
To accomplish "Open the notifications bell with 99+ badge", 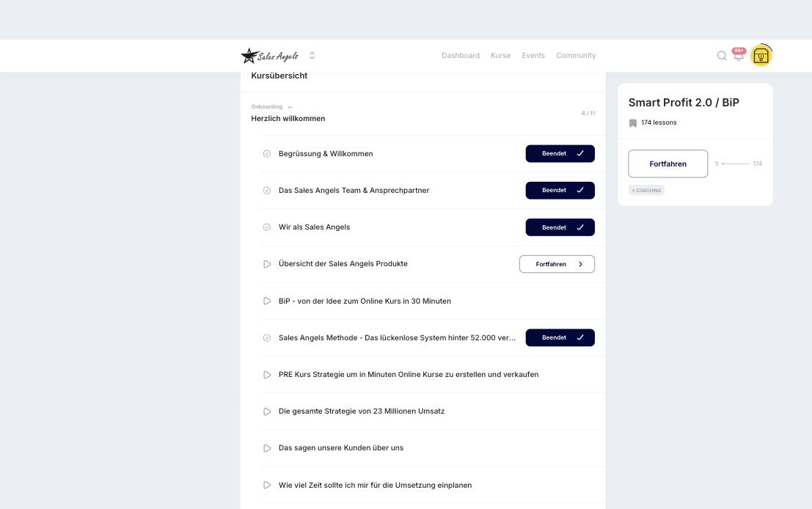I will pyautogui.click(x=739, y=54).
